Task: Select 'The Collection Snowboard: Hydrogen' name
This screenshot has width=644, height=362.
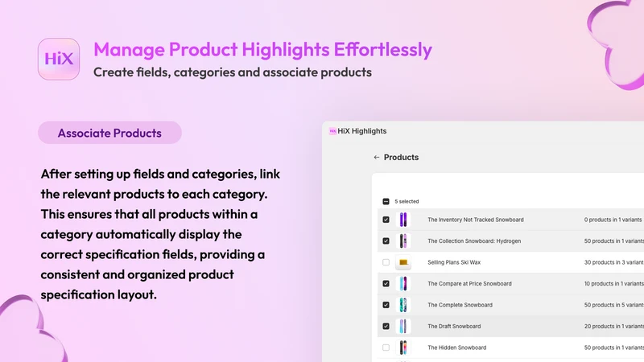Action: coord(474,241)
